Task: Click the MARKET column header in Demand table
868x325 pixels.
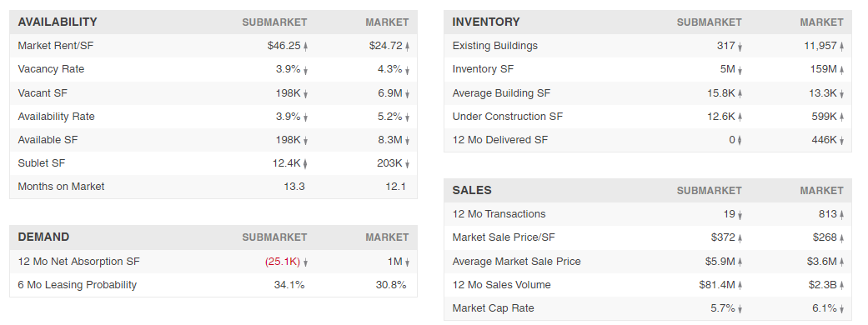Action: coord(387,237)
